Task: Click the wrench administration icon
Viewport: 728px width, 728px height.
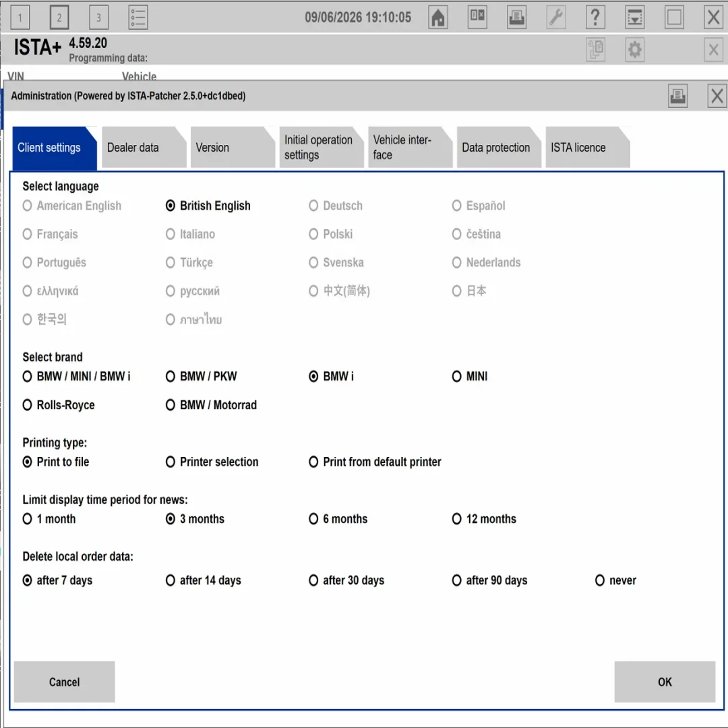Action: point(555,18)
